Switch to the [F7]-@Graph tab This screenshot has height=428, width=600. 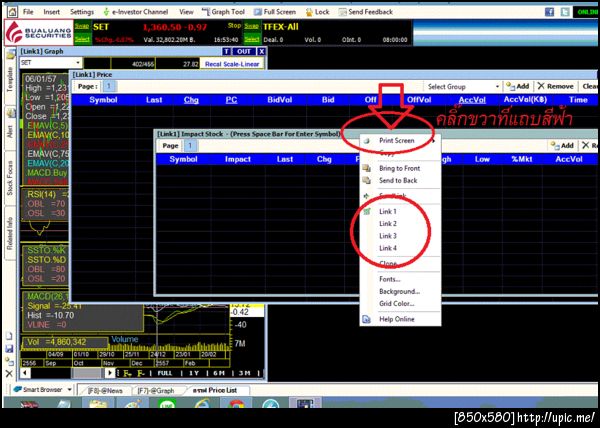point(155,391)
